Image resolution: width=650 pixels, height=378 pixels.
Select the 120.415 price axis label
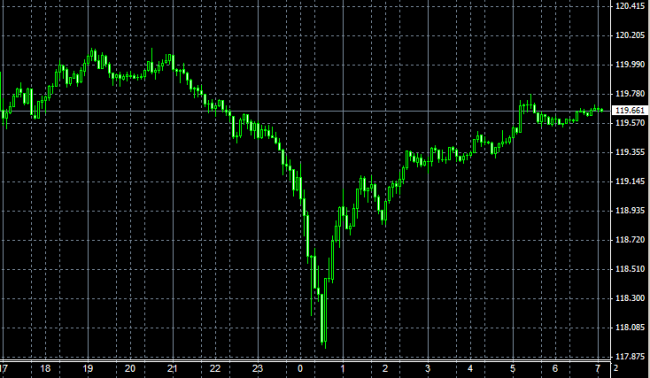pos(630,6)
